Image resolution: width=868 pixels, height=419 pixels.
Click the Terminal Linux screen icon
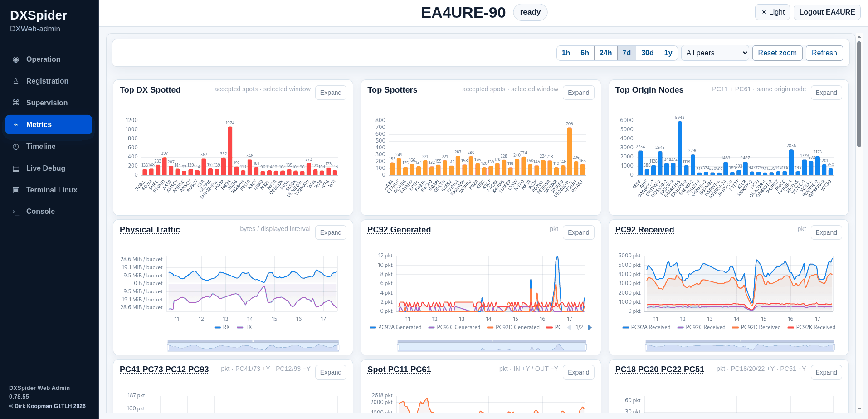point(16,190)
